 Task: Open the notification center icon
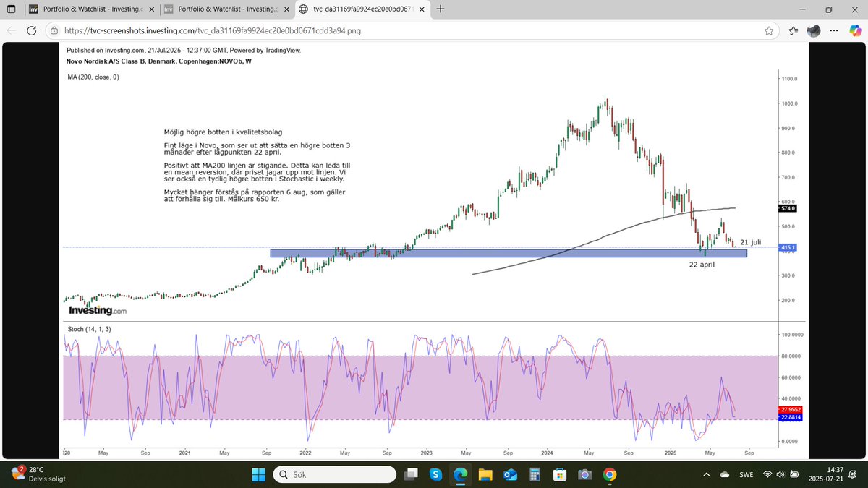pyautogui.click(x=854, y=474)
